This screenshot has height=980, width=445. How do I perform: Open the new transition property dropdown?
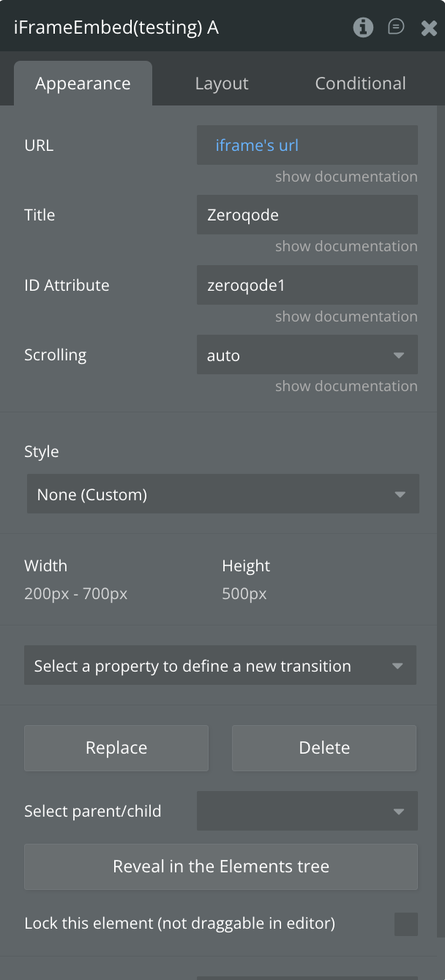220,666
